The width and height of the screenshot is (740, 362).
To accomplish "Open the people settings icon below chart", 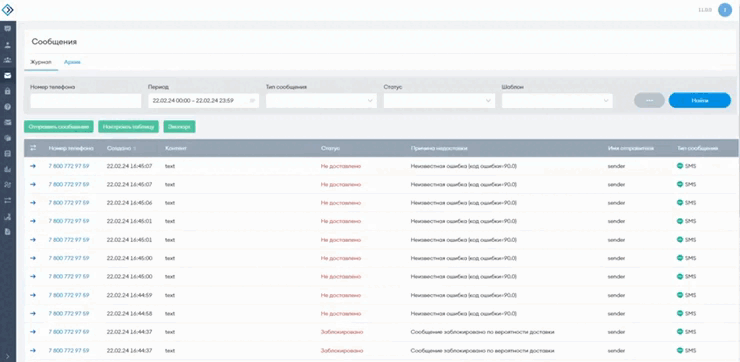I will tap(8, 185).
